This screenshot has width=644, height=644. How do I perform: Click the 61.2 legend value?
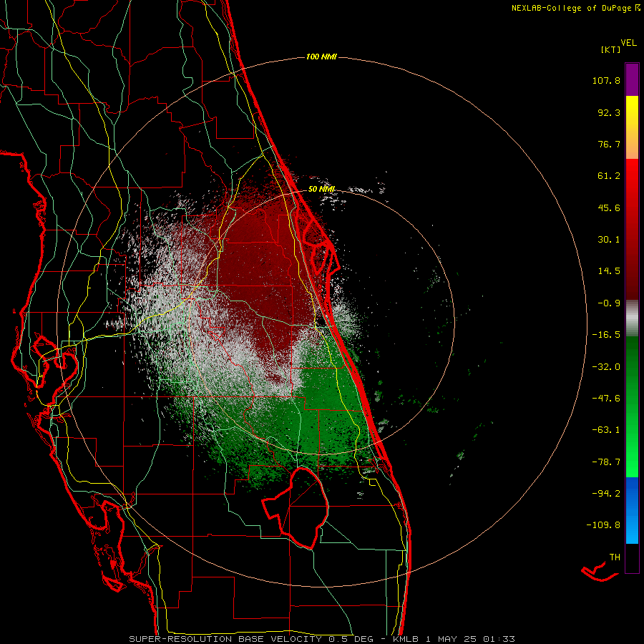click(609, 176)
